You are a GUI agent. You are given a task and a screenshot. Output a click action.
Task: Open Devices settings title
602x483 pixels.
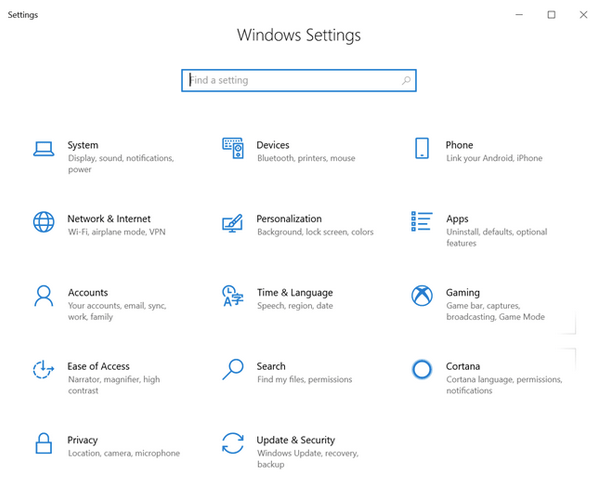273,145
